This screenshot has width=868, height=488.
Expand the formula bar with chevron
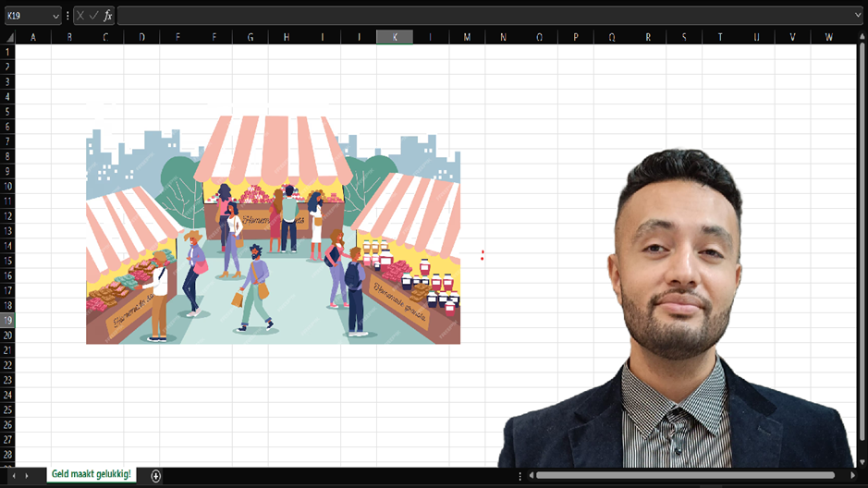click(x=858, y=16)
